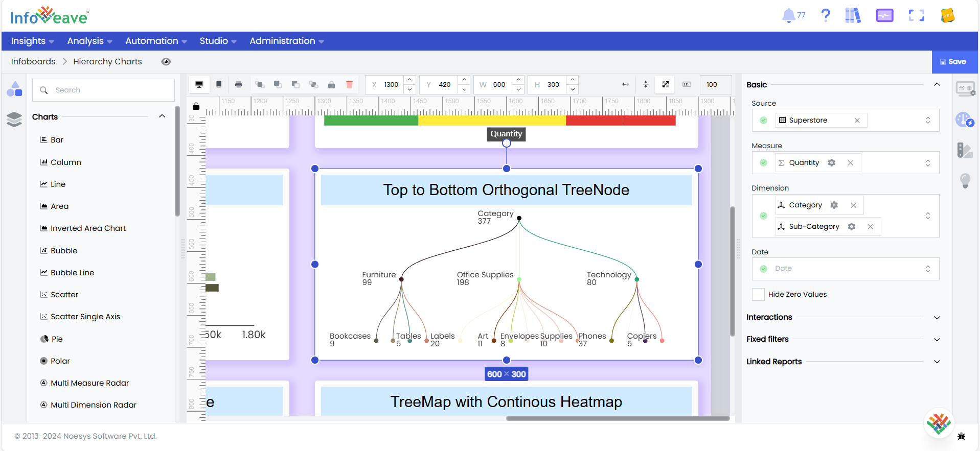Toggle preview eye icon beside Hierarchy Charts
The image size is (980, 451).
pos(166,62)
